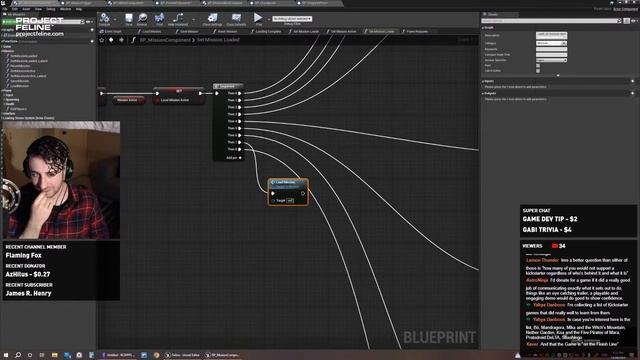The image size is (640, 360).
Task: Open Class Settings
Action: (x=212, y=19)
